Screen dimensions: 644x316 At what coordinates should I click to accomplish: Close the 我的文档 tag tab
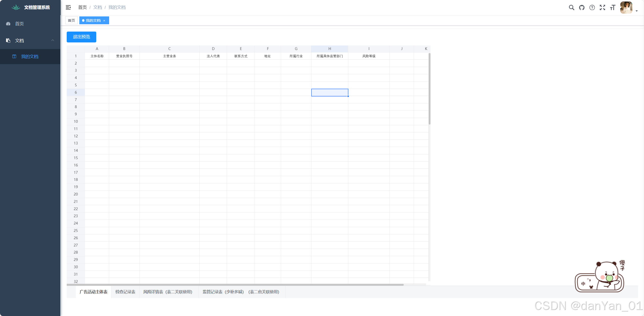point(104,21)
